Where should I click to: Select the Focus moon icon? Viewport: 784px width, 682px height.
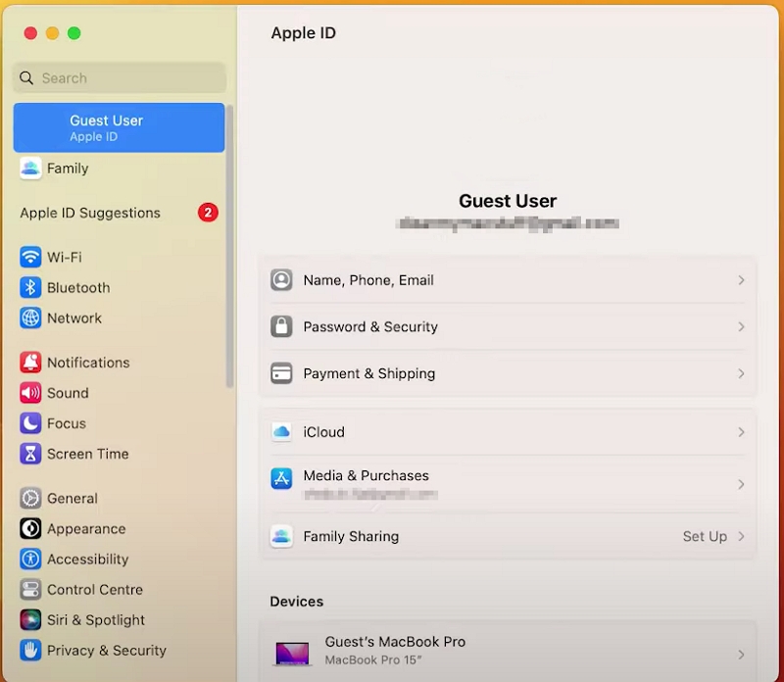point(30,423)
